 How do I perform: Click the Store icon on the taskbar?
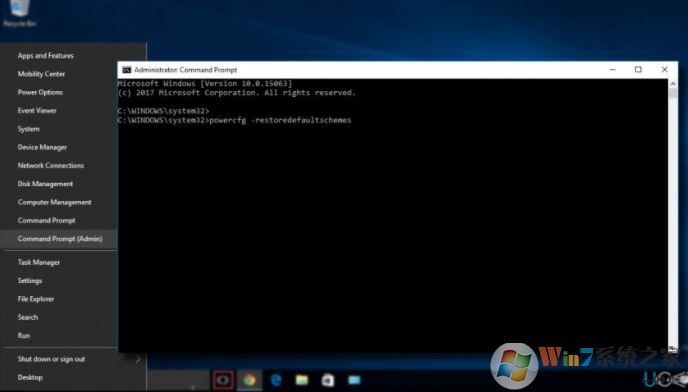click(328, 380)
